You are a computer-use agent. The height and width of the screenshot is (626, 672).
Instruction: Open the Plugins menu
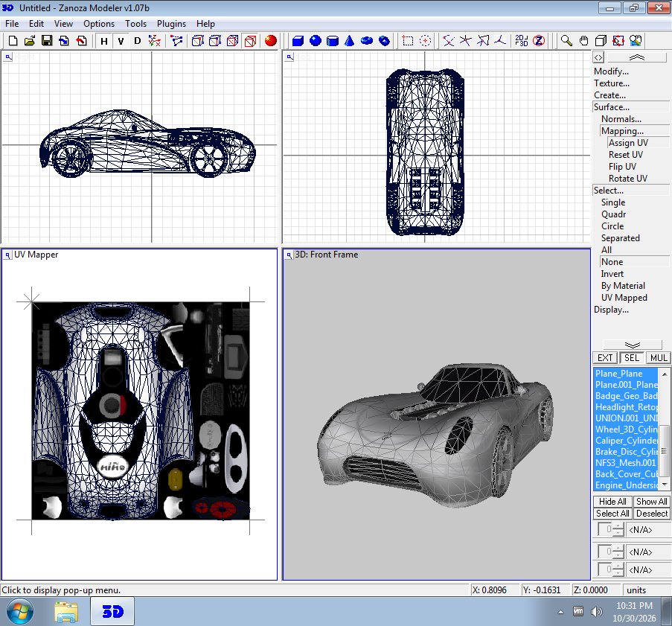171,24
